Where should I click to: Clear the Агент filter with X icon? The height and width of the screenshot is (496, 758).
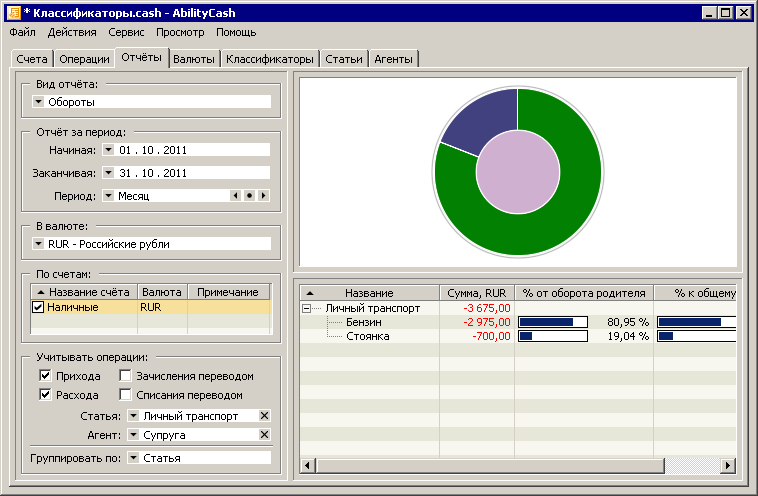point(264,435)
